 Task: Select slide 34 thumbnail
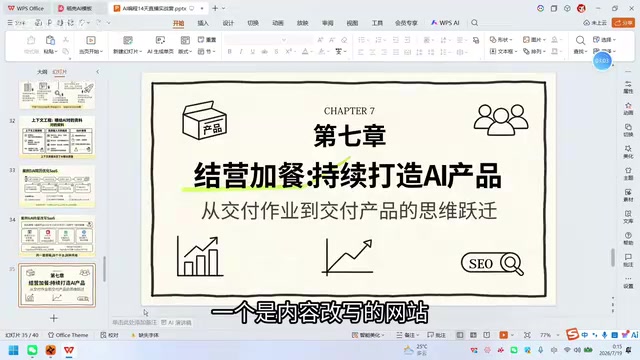[x=57, y=236]
